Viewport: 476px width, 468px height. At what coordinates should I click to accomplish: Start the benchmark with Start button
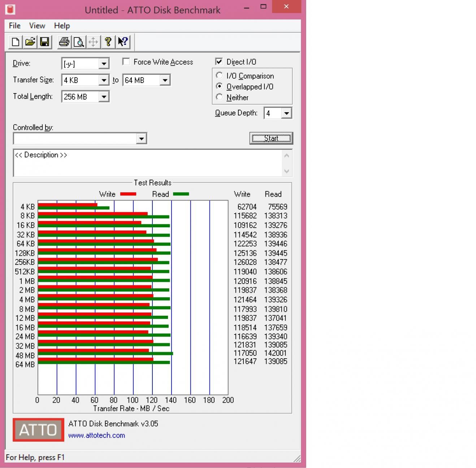tap(271, 138)
